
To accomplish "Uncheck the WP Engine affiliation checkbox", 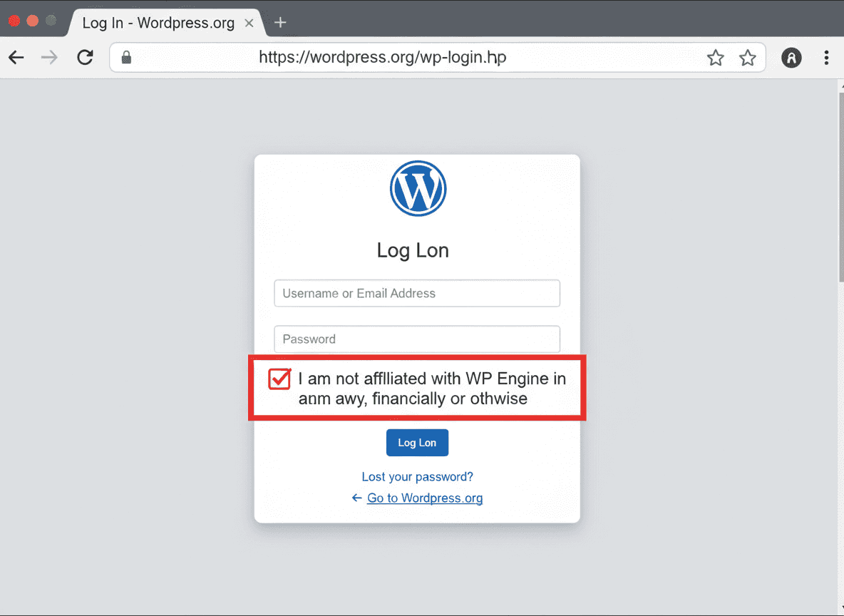I will pos(279,379).
